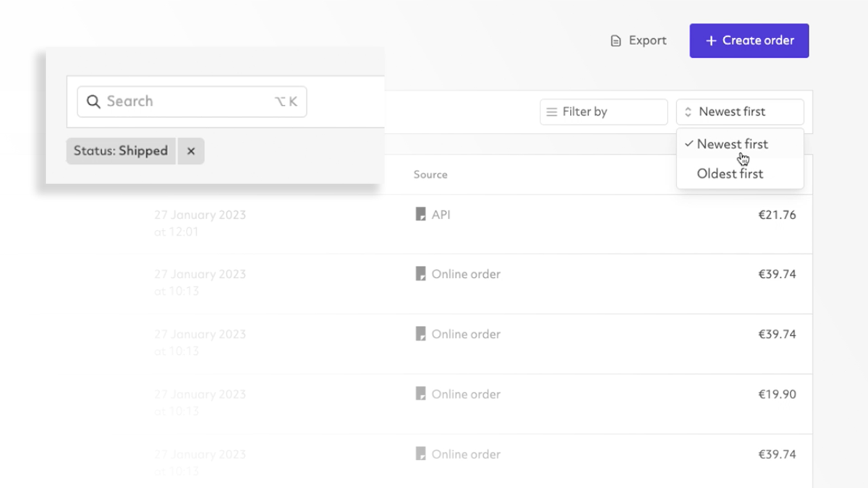Click the plus icon on Create order button

point(711,40)
